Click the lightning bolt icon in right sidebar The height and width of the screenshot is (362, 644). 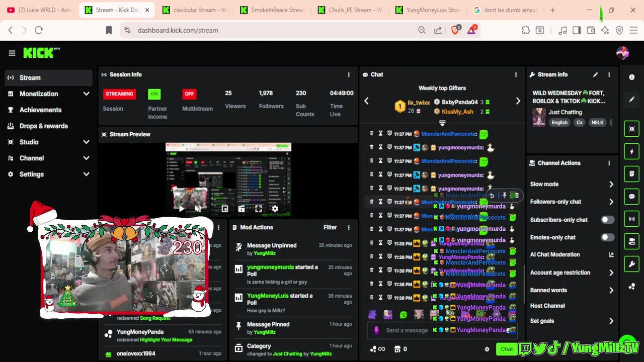tap(632, 151)
